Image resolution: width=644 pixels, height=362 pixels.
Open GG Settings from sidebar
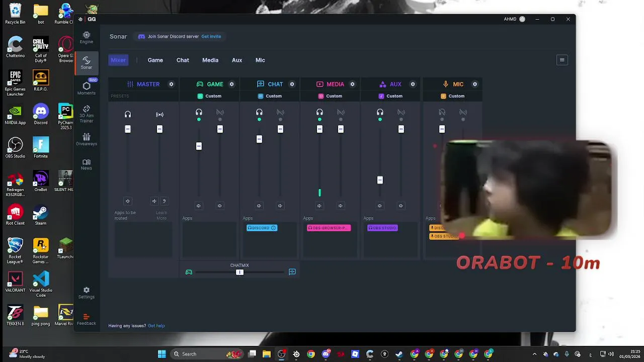pos(86,293)
